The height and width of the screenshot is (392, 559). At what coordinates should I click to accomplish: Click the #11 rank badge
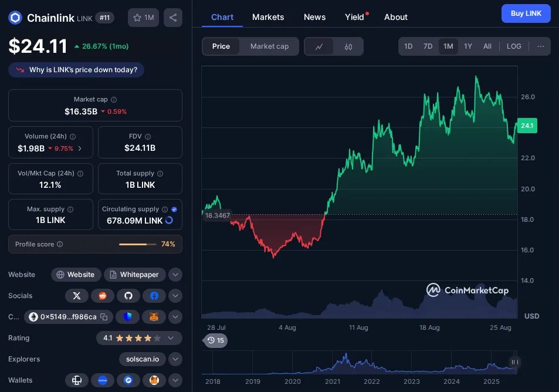tap(104, 18)
